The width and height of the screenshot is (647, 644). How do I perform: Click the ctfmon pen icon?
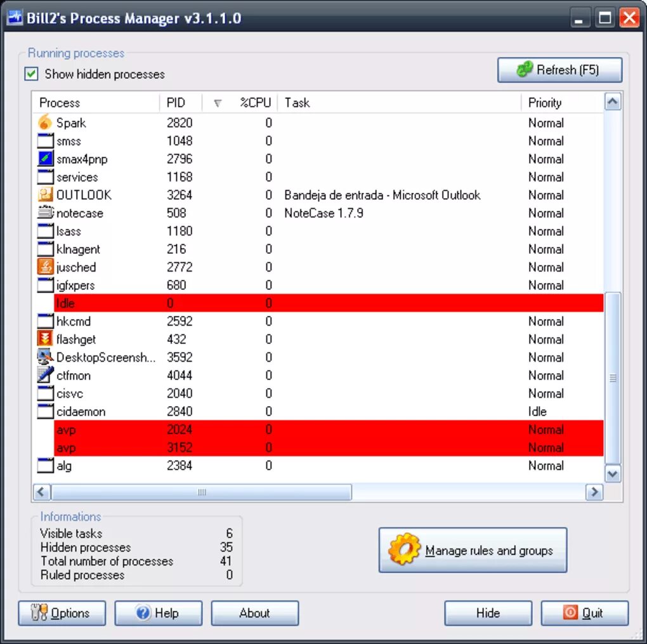46,375
